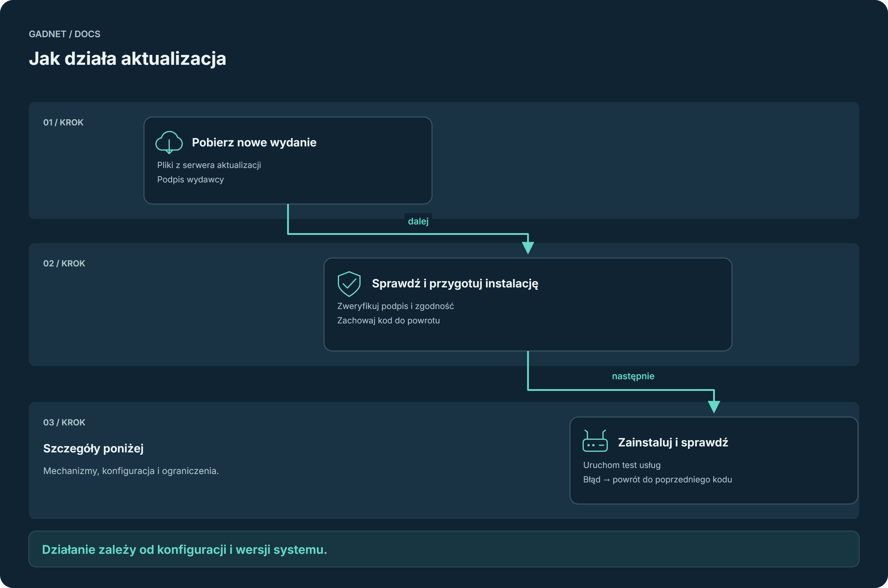Click 'Pliki z serwera aktualizacji' text
Viewport: 888px width, 588px height.
coord(209,165)
